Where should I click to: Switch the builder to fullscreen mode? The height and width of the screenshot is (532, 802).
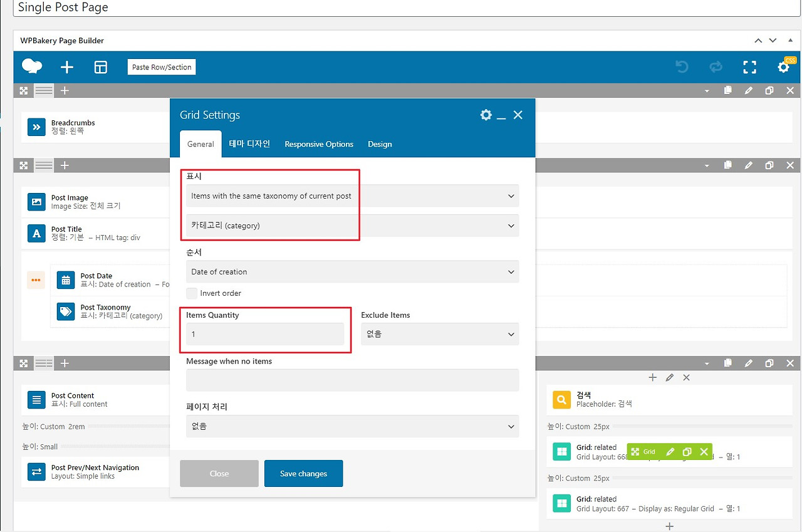click(749, 67)
